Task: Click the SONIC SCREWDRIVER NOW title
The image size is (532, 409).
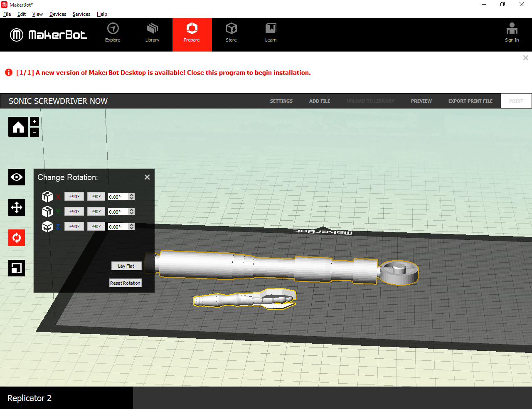Action: [58, 101]
